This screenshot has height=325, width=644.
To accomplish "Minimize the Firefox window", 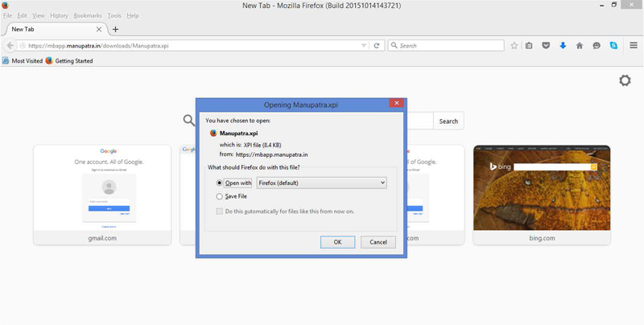I will click(x=601, y=6).
